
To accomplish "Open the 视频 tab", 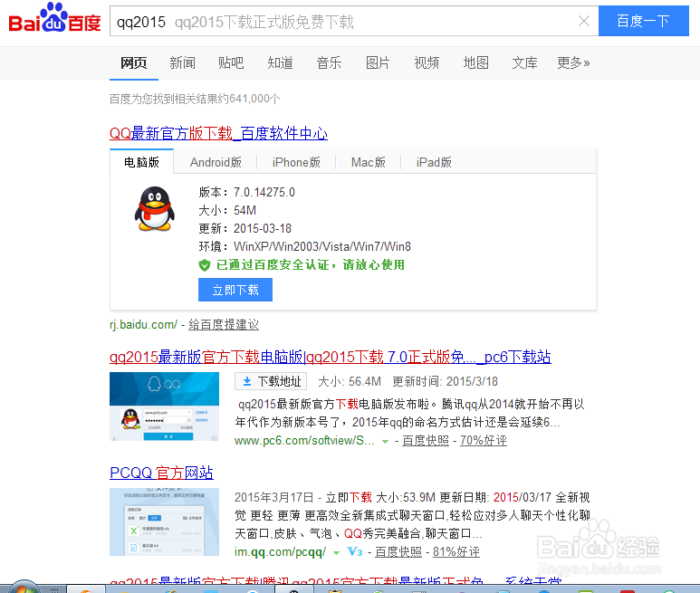I will click(427, 62).
